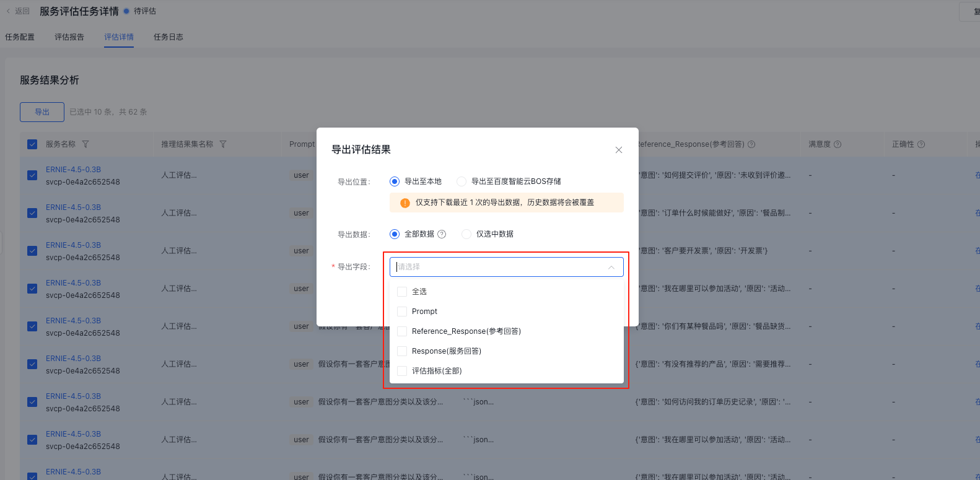Switch to the 评估报告 tab
Image resolution: width=980 pixels, height=480 pixels.
coord(69,37)
